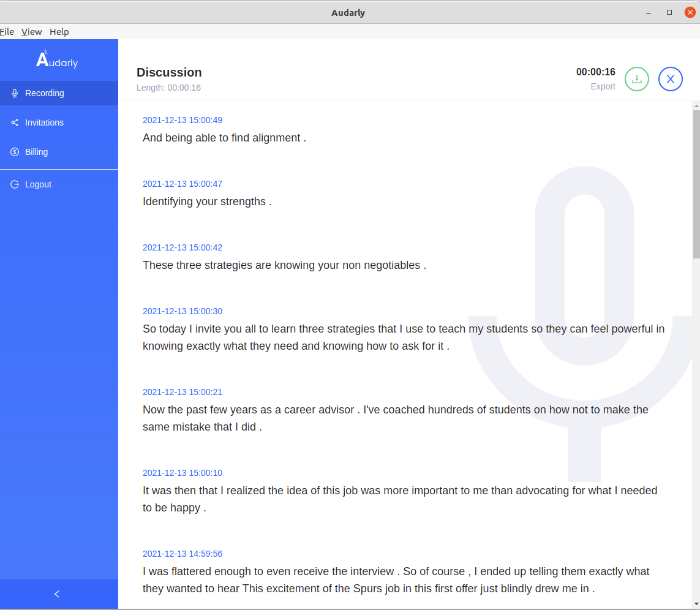Maximize the Audarly window
Screen dimensions: 700x610
point(669,12)
